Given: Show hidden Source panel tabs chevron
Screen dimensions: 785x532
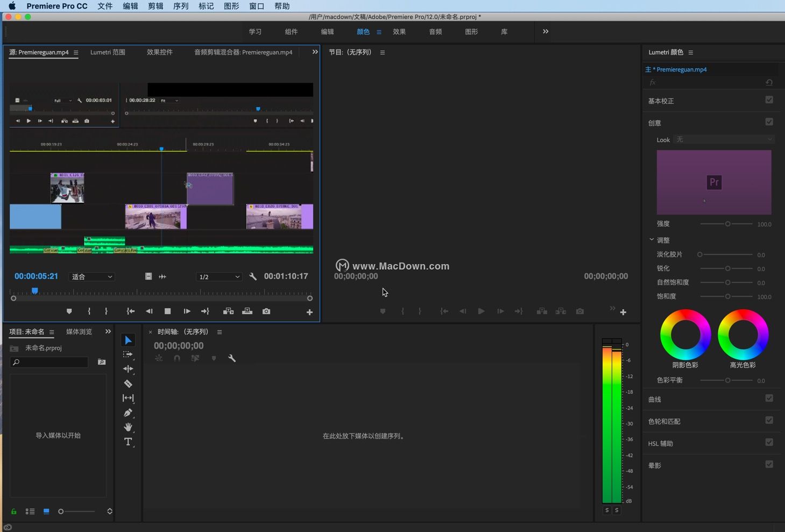Looking at the screenshot, I should click(315, 52).
